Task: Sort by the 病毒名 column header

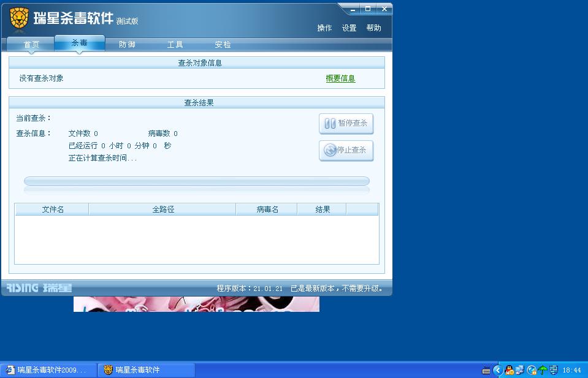Action: click(x=267, y=210)
